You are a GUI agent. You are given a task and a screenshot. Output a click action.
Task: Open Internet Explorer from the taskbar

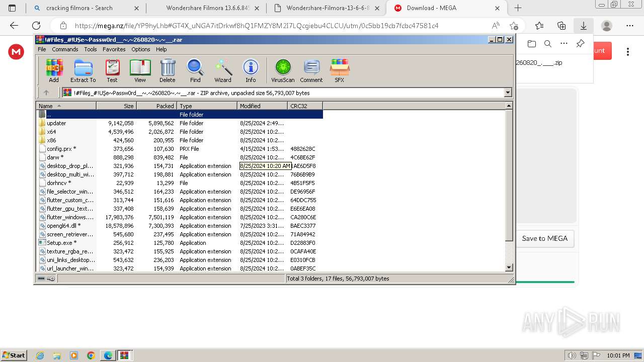[40, 355]
